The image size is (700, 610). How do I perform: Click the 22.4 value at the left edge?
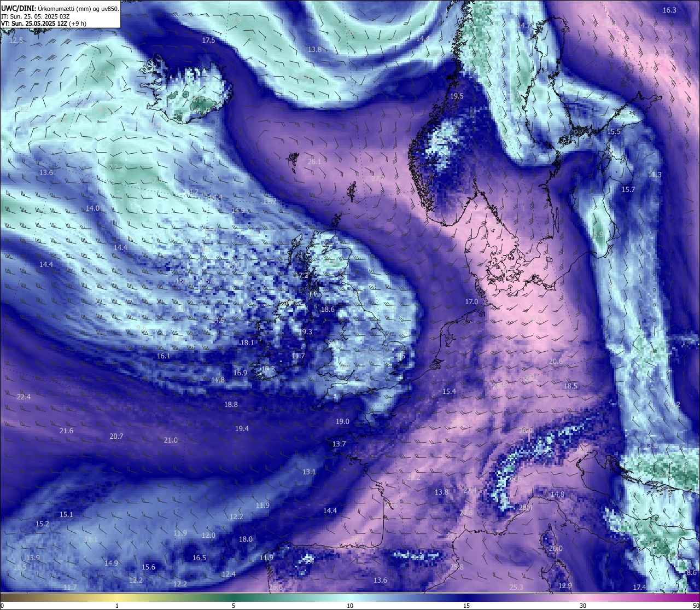point(24,397)
